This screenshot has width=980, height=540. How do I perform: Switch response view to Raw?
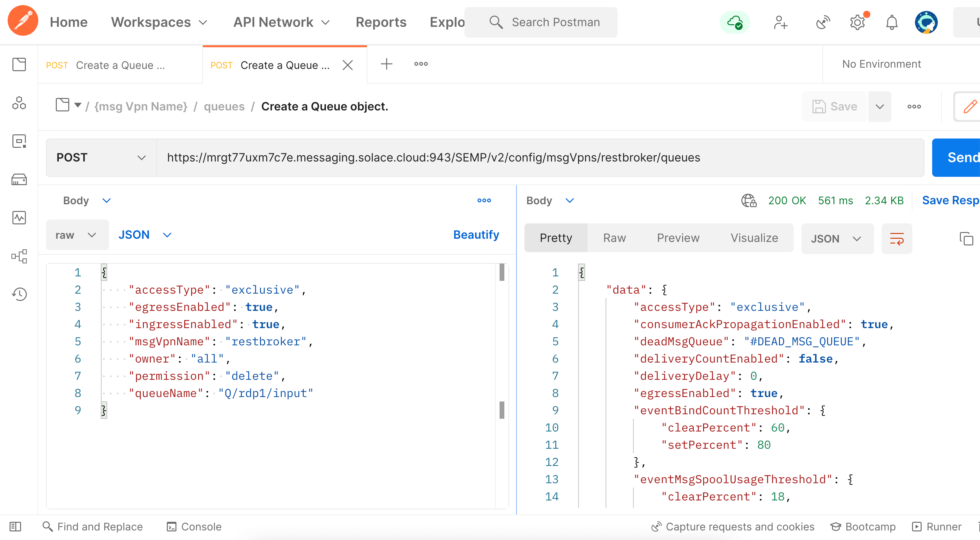tap(614, 238)
